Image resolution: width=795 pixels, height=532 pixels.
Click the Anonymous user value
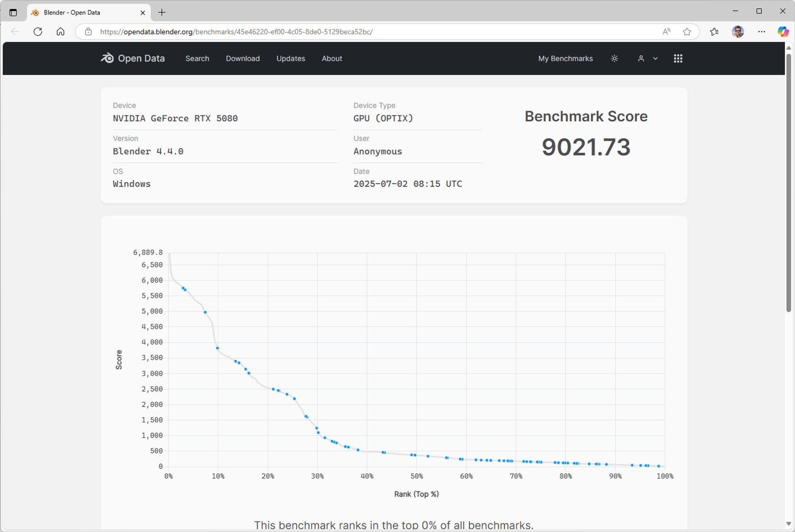click(378, 151)
